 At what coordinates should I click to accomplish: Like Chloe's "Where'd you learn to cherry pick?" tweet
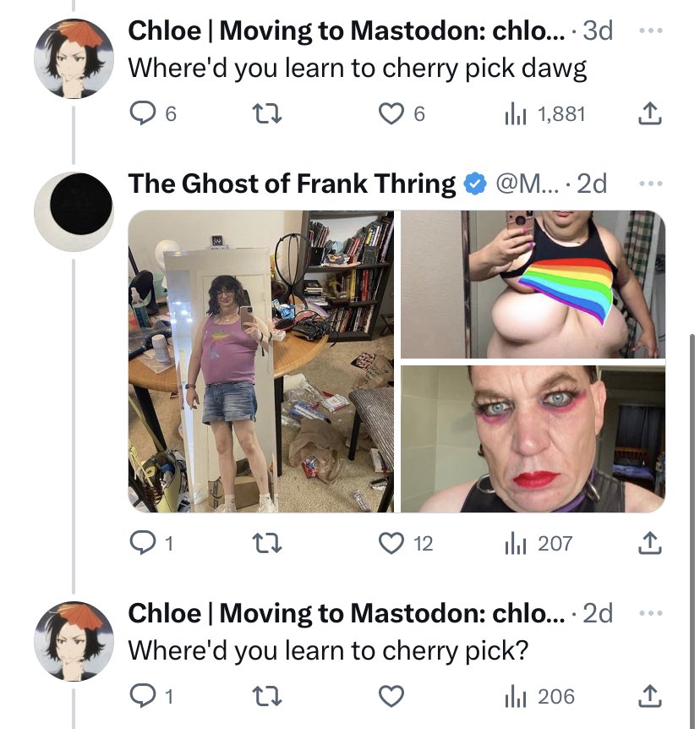[391, 696]
